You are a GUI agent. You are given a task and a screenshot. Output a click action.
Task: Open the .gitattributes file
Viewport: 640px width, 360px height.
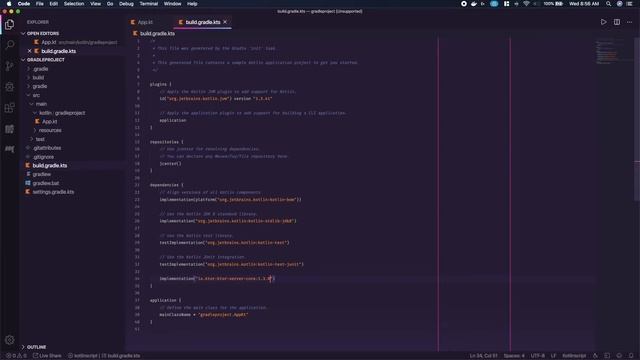[x=47, y=148]
